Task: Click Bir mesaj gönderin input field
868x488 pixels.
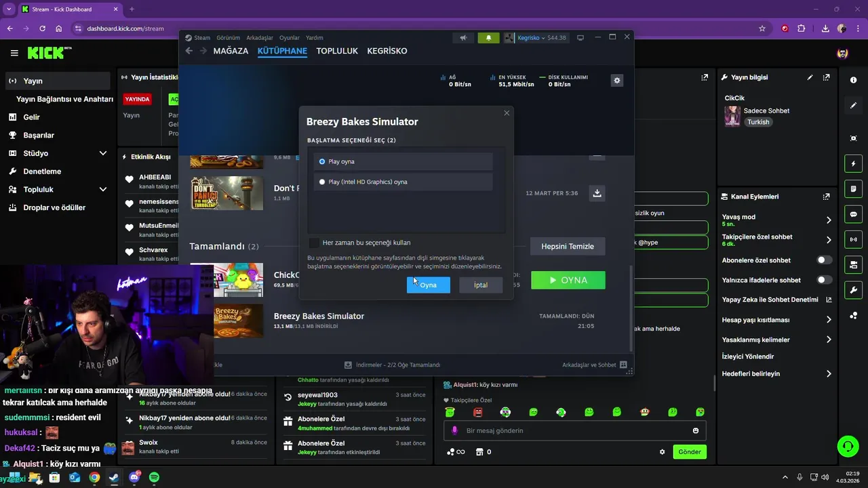Action: (575, 430)
